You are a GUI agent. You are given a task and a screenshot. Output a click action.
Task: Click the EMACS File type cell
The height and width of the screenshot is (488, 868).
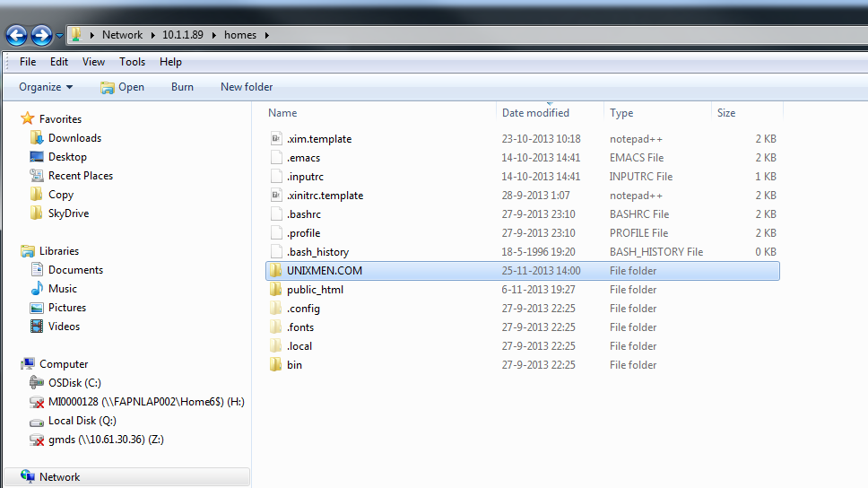[637, 158]
